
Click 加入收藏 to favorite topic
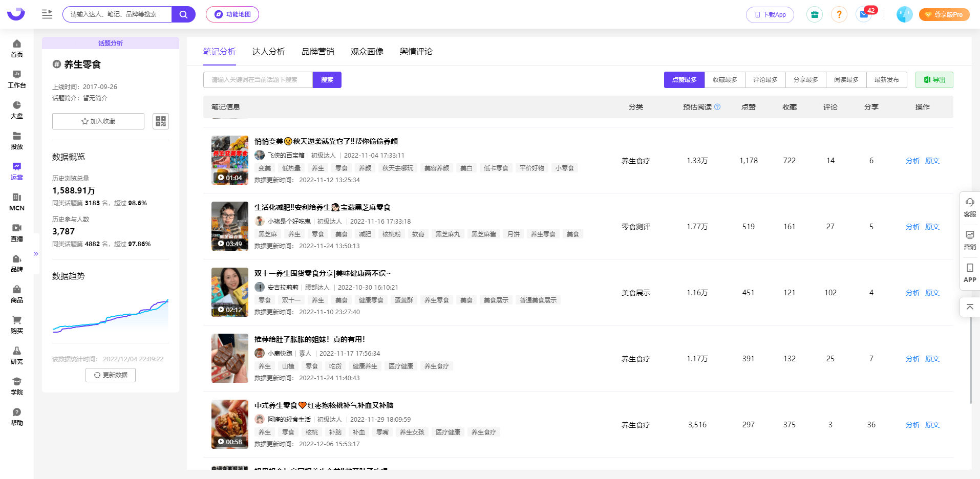(x=98, y=121)
